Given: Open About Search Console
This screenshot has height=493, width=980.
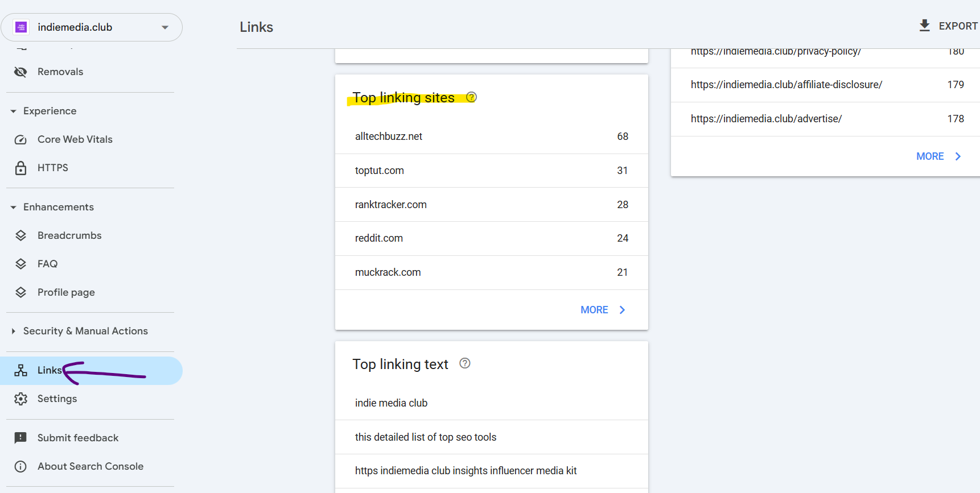Looking at the screenshot, I should [91, 466].
